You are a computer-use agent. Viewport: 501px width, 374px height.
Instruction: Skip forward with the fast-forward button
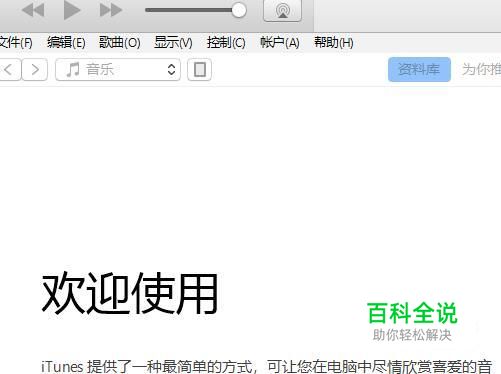click(x=111, y=10)
